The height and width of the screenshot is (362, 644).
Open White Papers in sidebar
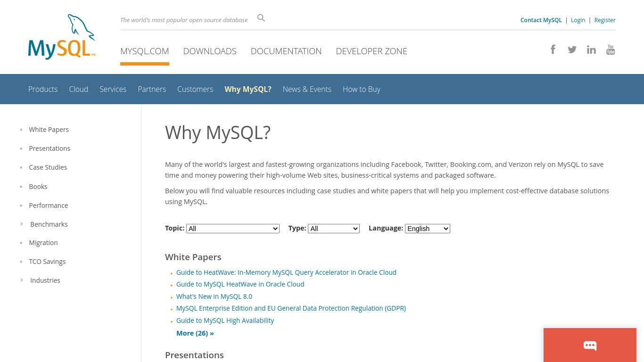click(49, 130)
